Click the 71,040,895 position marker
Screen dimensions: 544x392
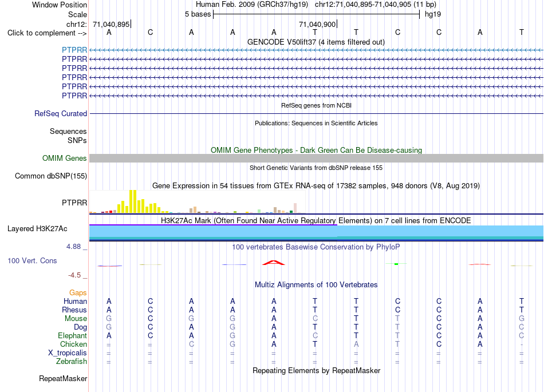pos(111,24)
